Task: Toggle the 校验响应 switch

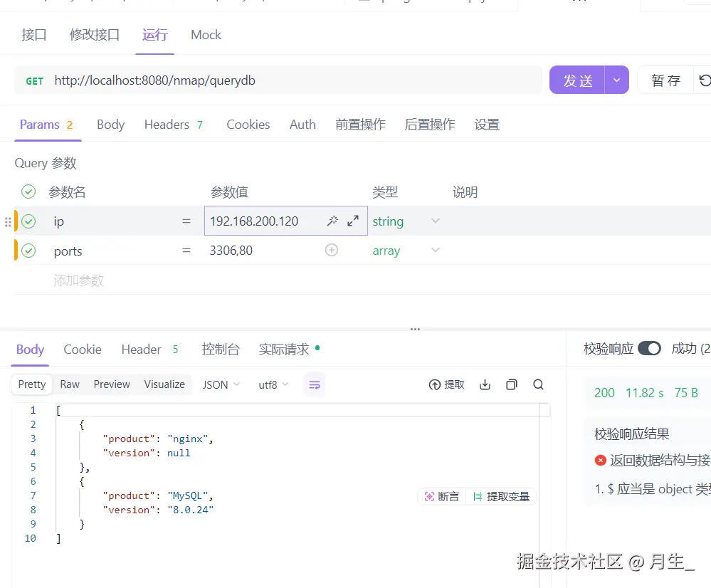Action: coord(649,348)
